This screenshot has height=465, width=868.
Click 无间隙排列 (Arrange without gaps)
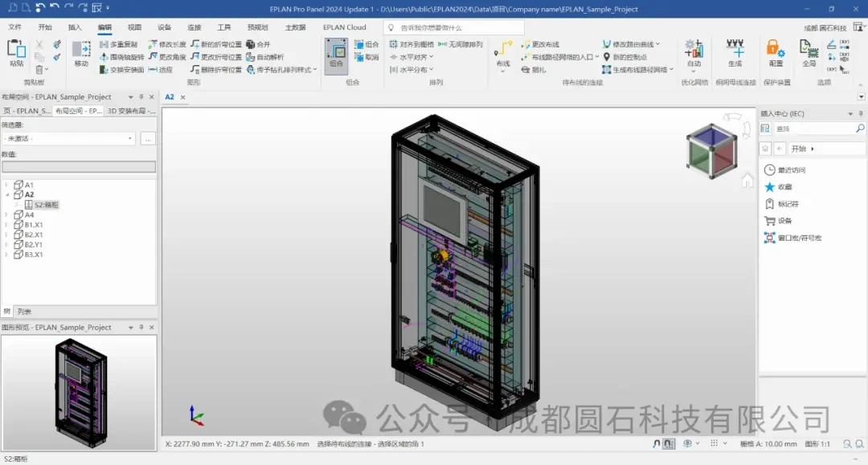[x=461, y=44]
